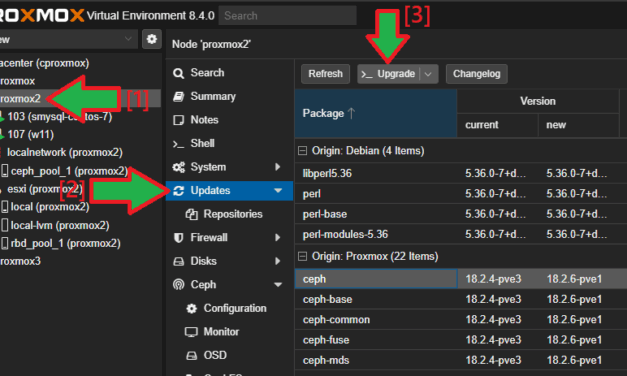Click the terminal icon on the Upgrade button
The width and height of the screenshot is (627, 376).
[x=367, y=74]
